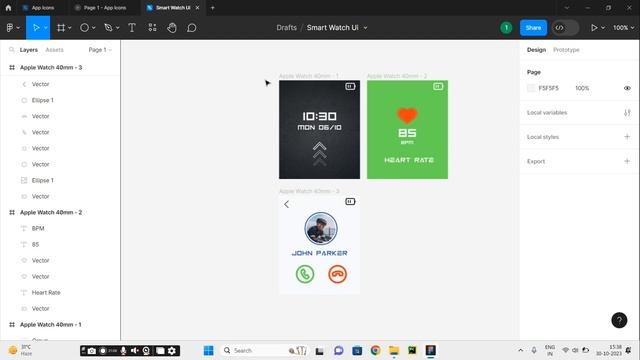Open the Resources tool
Viewport: 640px width, 360px height.
[152, 28]
